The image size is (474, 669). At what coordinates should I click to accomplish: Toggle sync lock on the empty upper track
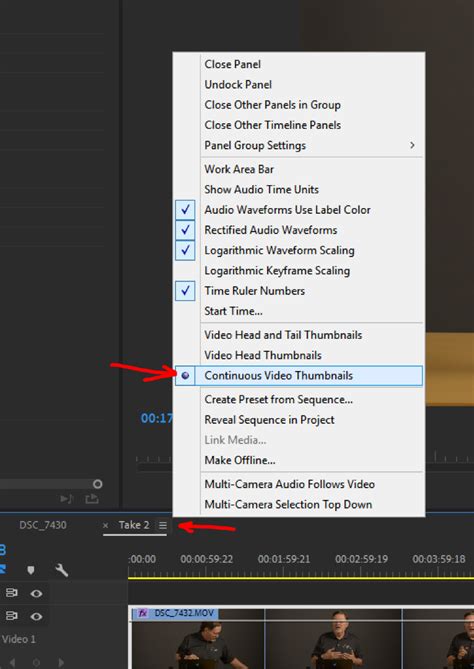pyautogui.click(x=12, y=593)
